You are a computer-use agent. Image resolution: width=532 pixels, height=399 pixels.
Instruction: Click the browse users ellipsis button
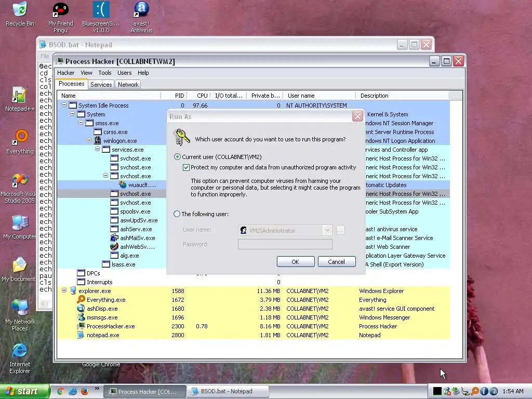340,230
